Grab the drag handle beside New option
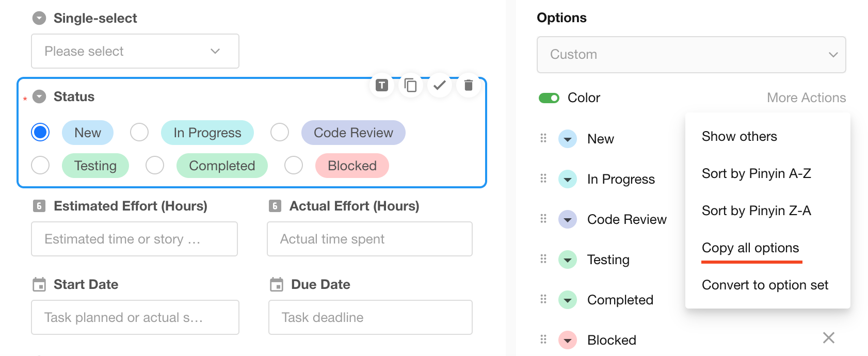Viewport: 868px width, 356px height. [x=543, y=138]
